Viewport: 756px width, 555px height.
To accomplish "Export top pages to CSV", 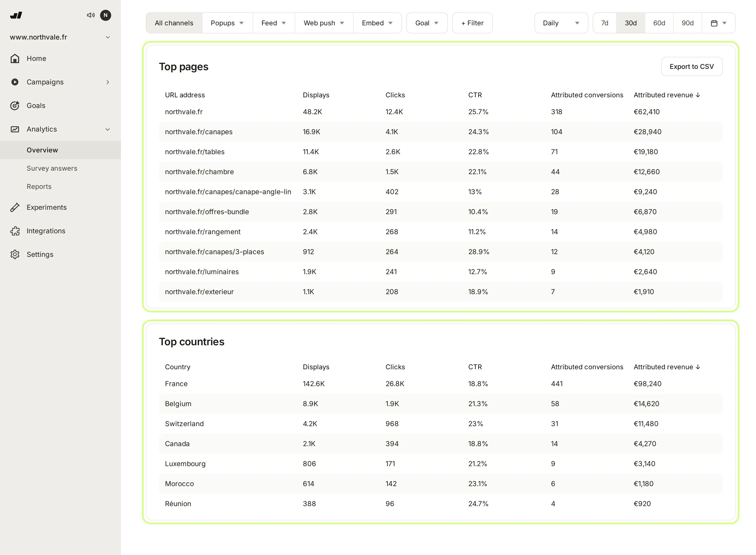I will click(692, 66).
